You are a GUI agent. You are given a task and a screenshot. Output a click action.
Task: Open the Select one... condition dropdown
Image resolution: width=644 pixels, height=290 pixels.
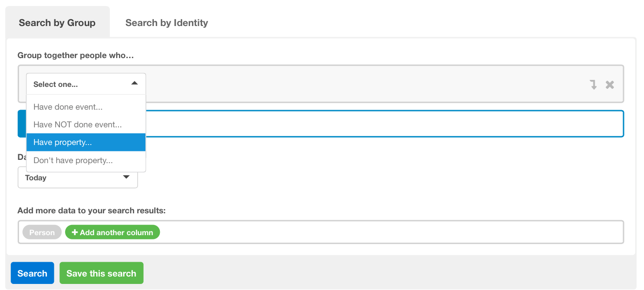pos(85,84)
